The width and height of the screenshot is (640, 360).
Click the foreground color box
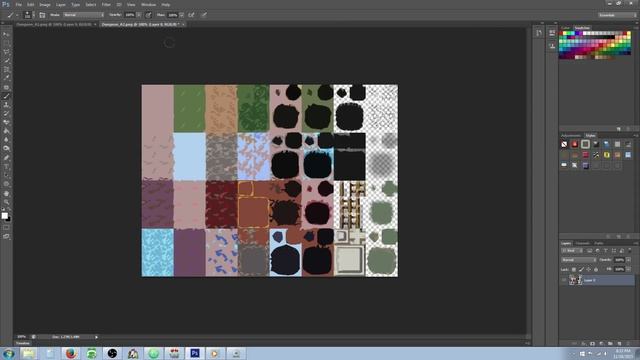4,216
